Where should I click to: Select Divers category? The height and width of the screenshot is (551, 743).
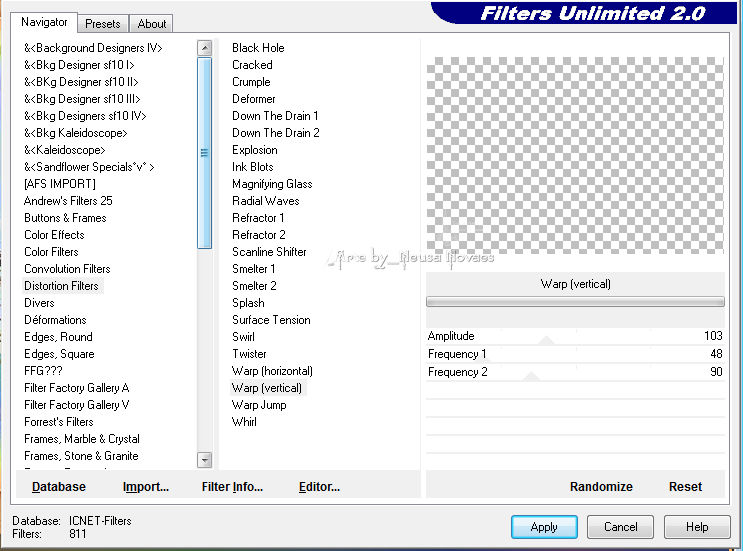coord(39,303)
